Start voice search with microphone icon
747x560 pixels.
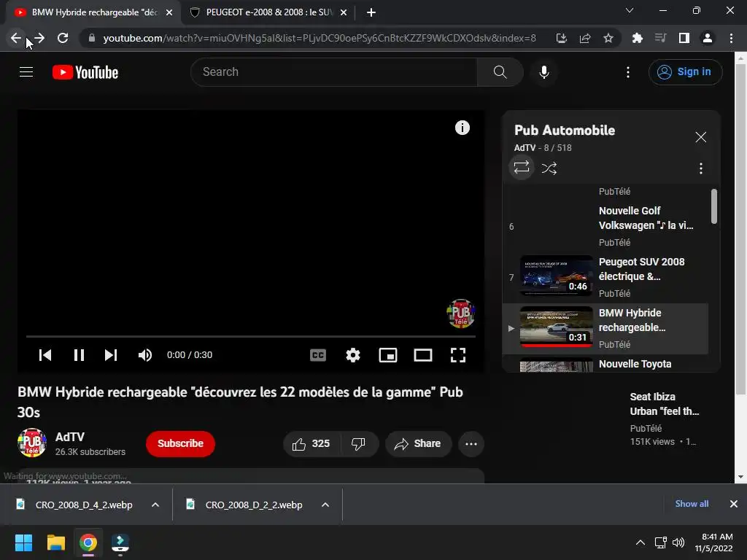point(544,72)
